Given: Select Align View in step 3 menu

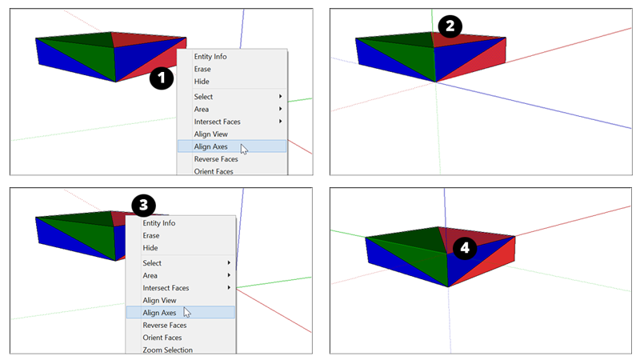Looking at the screenshot, I should click(x=159, y=300).
